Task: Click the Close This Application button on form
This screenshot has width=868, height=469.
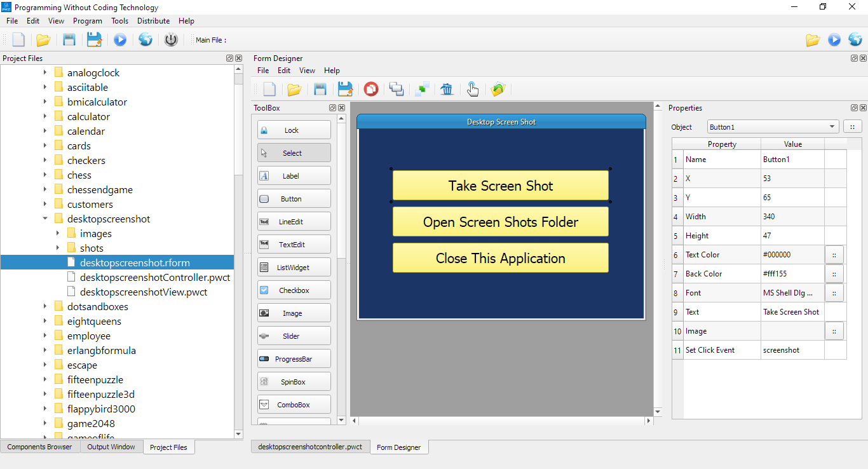Action: click(500, 259)
